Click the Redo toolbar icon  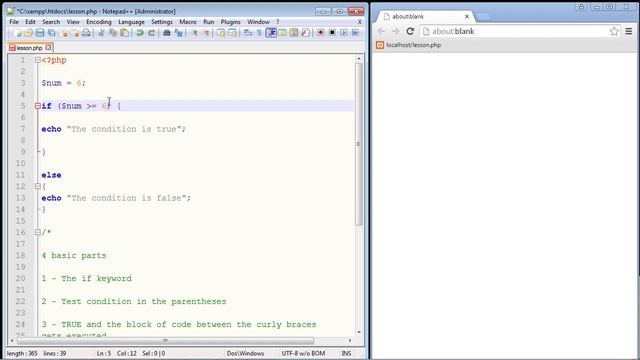(151, 33)
